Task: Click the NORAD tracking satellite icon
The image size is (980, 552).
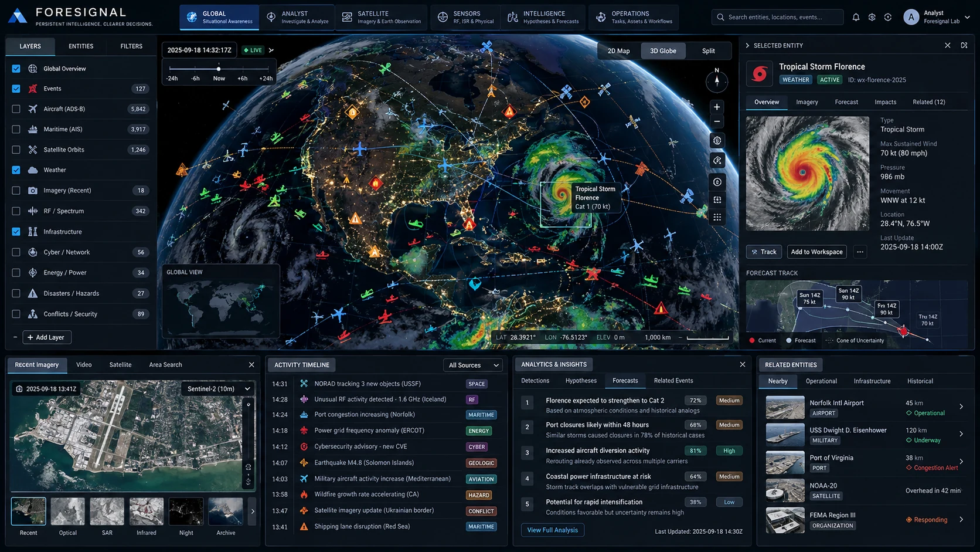Action: (304, 384)
